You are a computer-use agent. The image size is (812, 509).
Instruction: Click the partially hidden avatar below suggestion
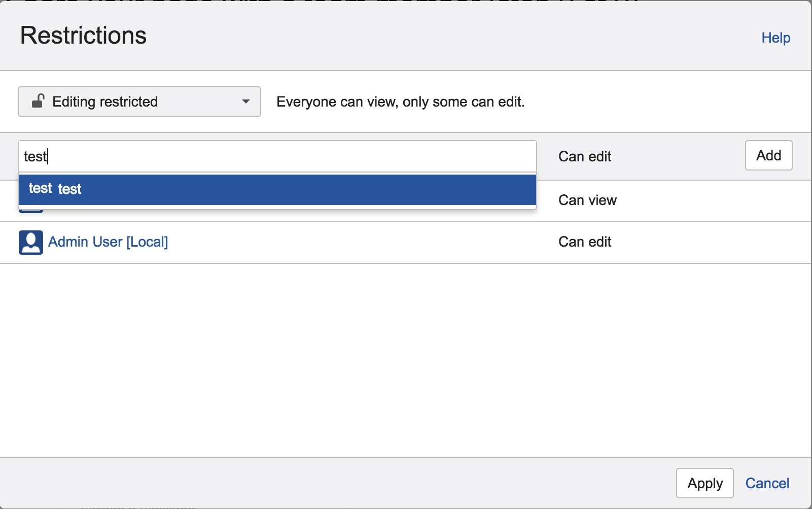tap(30, 211)
